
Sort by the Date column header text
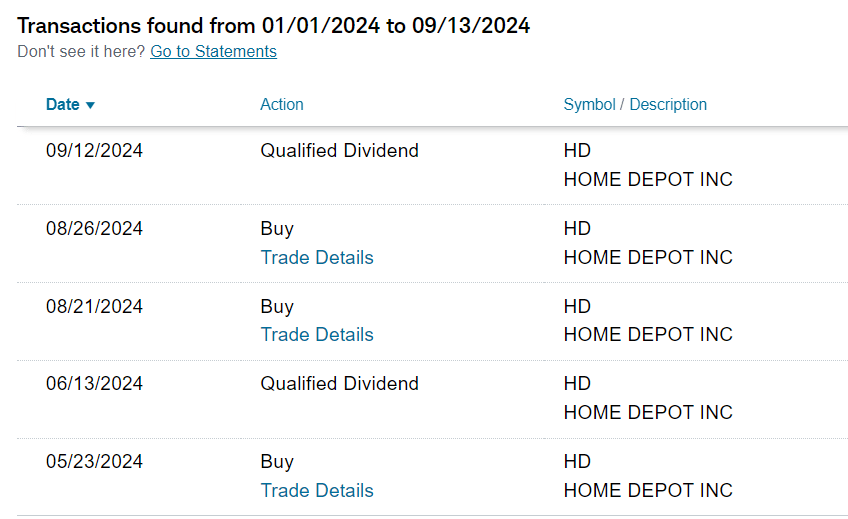tap(62, 104)
